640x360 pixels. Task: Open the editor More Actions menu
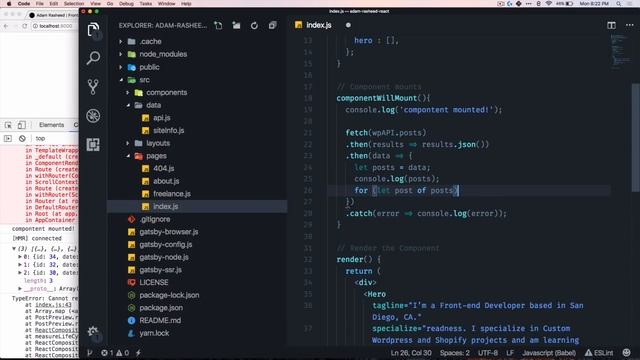pos(629,25)
